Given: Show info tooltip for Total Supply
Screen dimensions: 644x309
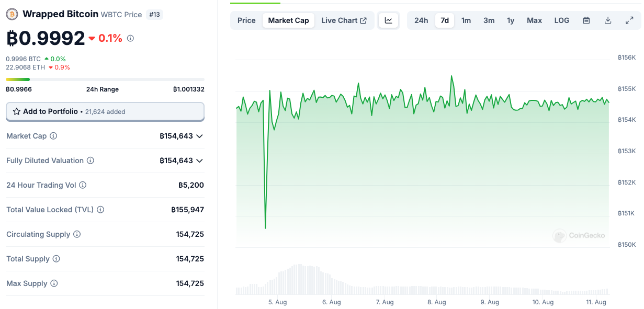Looking at the screenshot, I should [x=57, y=259].
